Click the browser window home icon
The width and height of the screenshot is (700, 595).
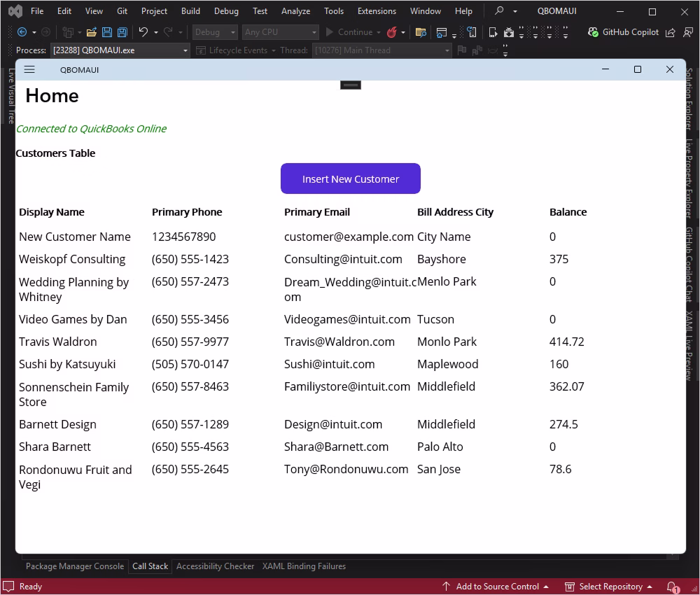(x=442, y=32)
